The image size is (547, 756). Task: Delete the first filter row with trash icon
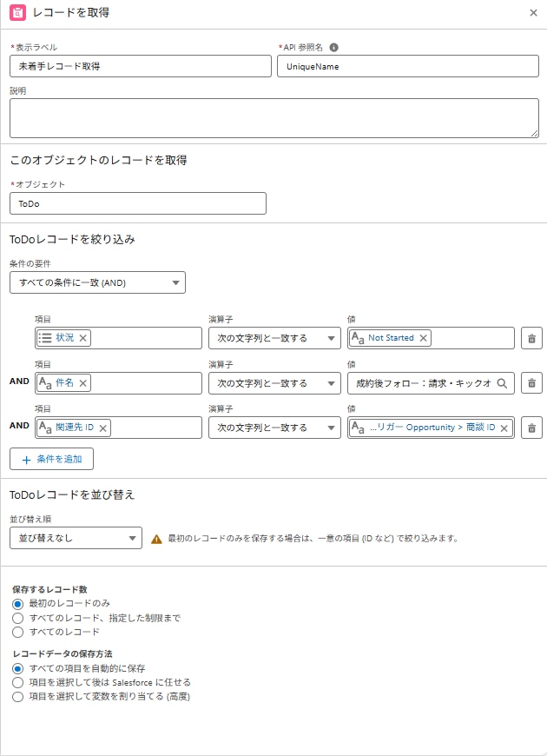coord(531,339)
